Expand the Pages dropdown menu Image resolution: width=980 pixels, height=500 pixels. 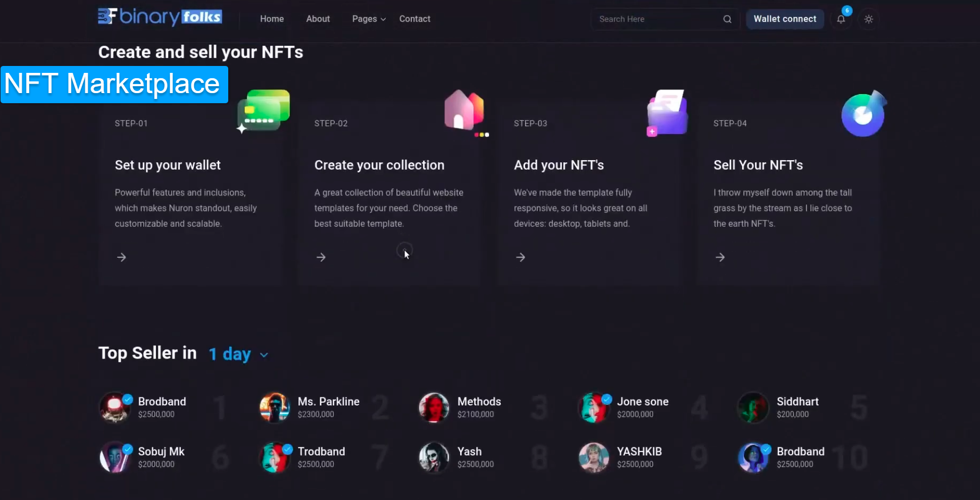coord(368,19)
